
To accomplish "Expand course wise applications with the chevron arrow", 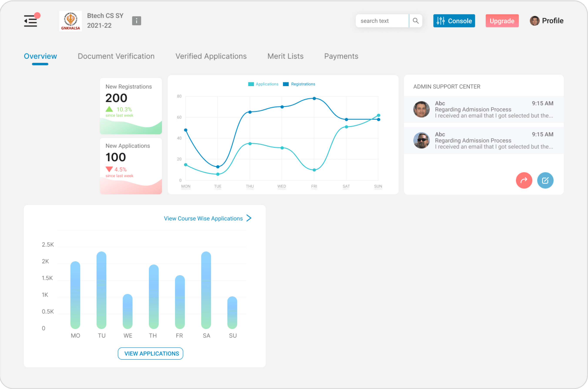I will pos(249,218).
